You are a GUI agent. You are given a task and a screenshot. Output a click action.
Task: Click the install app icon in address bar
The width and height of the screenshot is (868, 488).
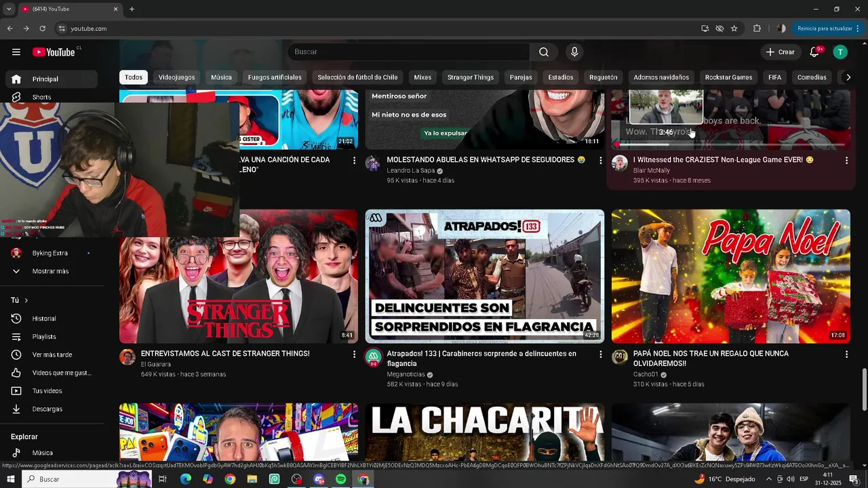click(x=705, y=28)
